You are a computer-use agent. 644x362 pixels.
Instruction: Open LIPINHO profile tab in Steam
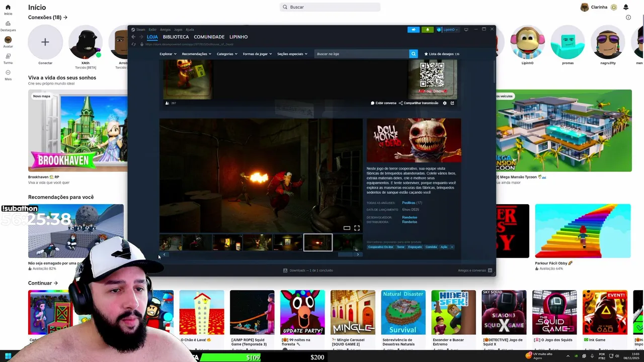click(x=238, y=37)
